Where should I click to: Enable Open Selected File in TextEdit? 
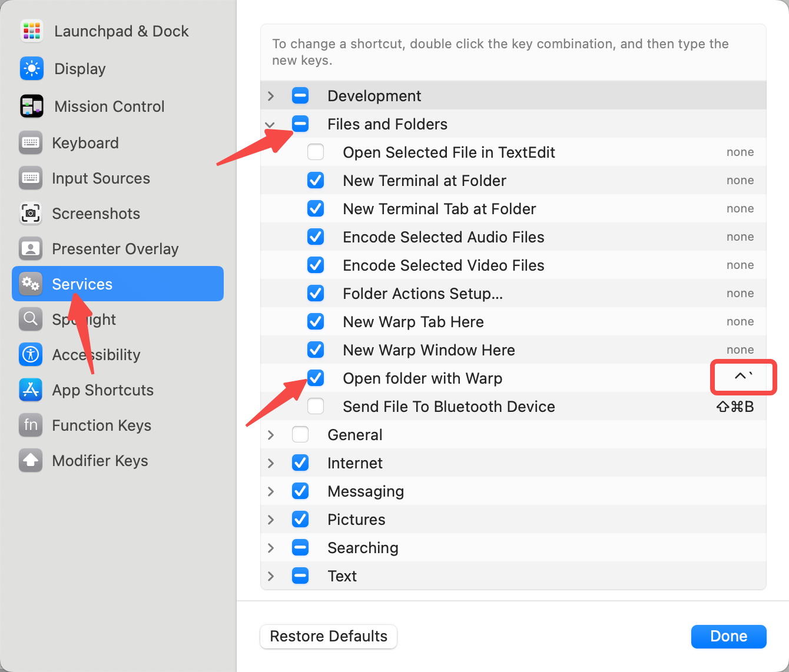pos(316,152)
